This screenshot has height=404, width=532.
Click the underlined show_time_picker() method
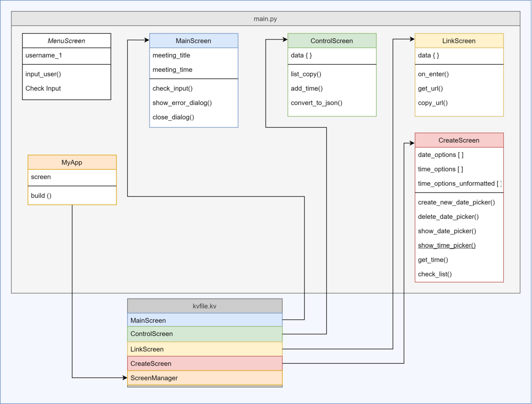[446, 245]
